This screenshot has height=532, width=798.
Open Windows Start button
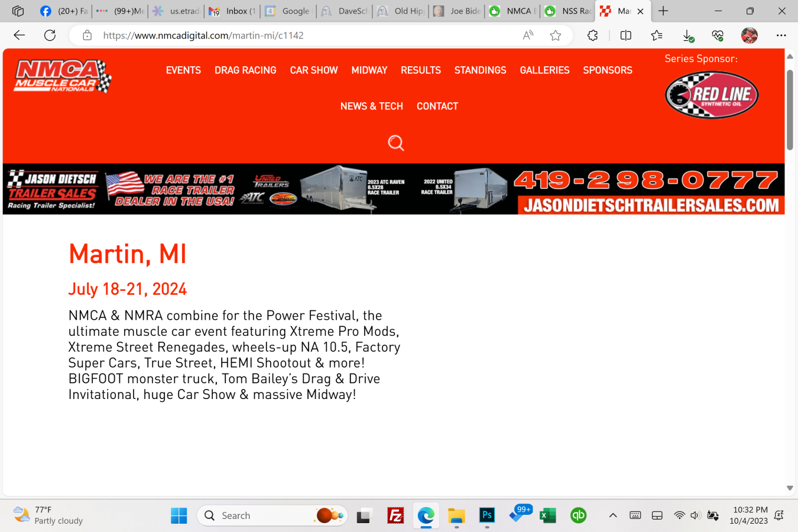coord(179,516)
